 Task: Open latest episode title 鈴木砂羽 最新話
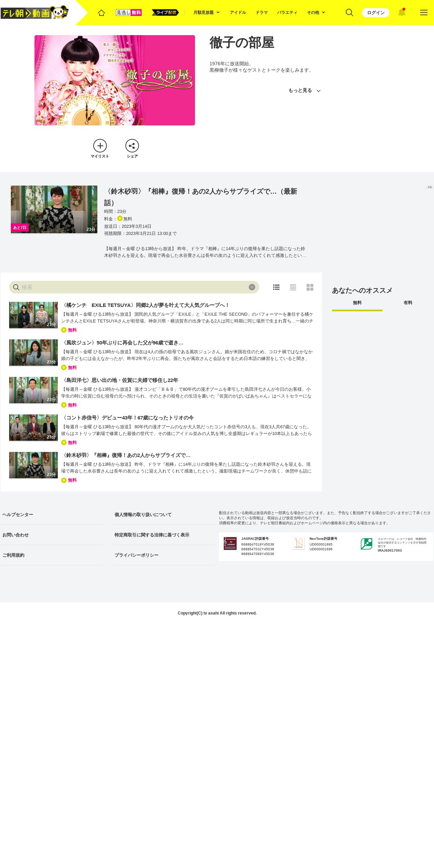200,197
